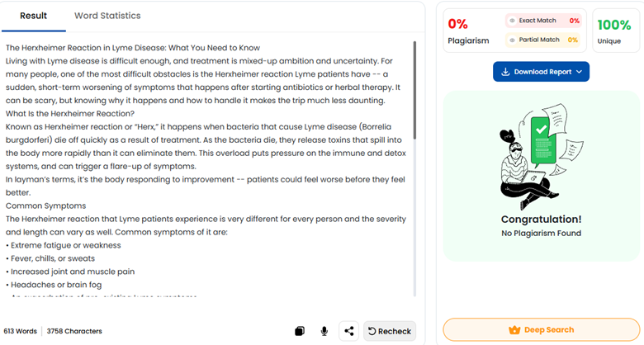
Task: Click the share icon button
Action: point(349,331)
